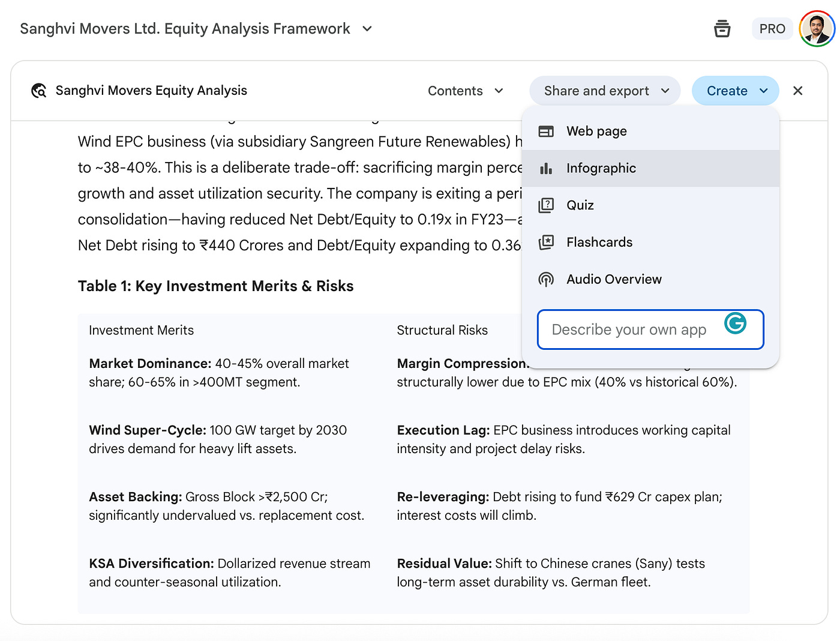
Task: Click the Create dropdown button
Action: (x=736, y=91)
